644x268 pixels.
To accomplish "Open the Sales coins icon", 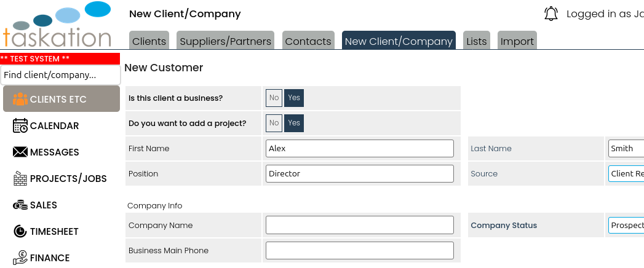I will (x=20, y=205).
